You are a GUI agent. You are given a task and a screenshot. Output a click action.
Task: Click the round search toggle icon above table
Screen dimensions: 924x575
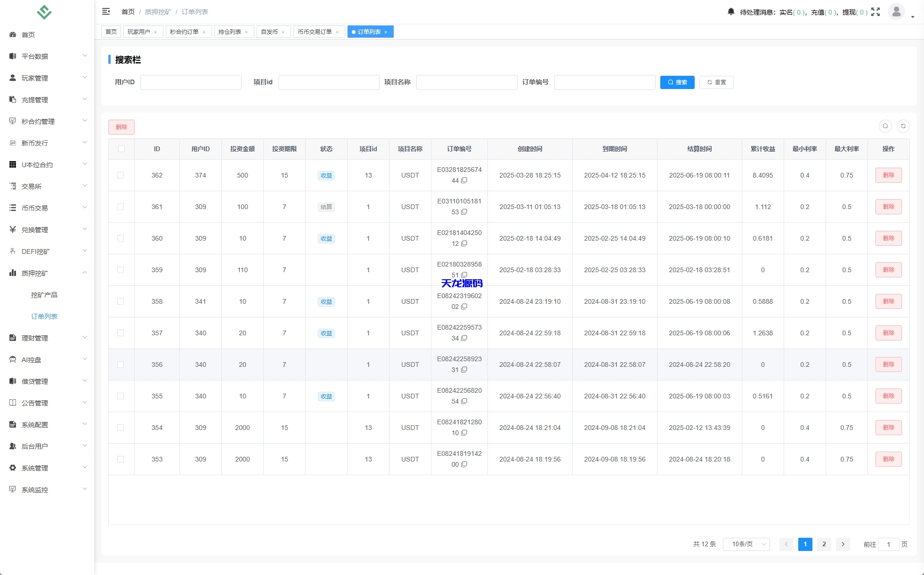point(885,126)
